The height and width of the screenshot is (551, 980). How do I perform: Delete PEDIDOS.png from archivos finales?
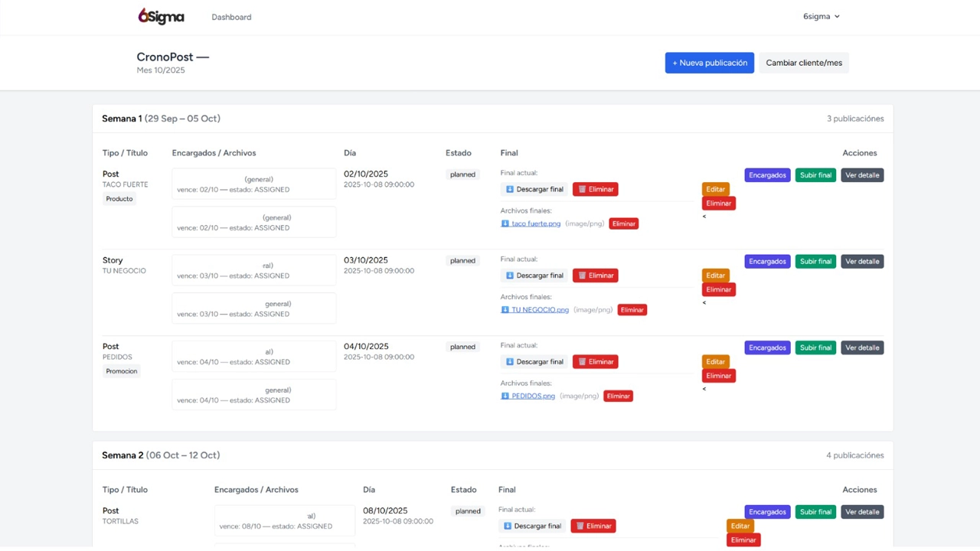coord(618,396)
